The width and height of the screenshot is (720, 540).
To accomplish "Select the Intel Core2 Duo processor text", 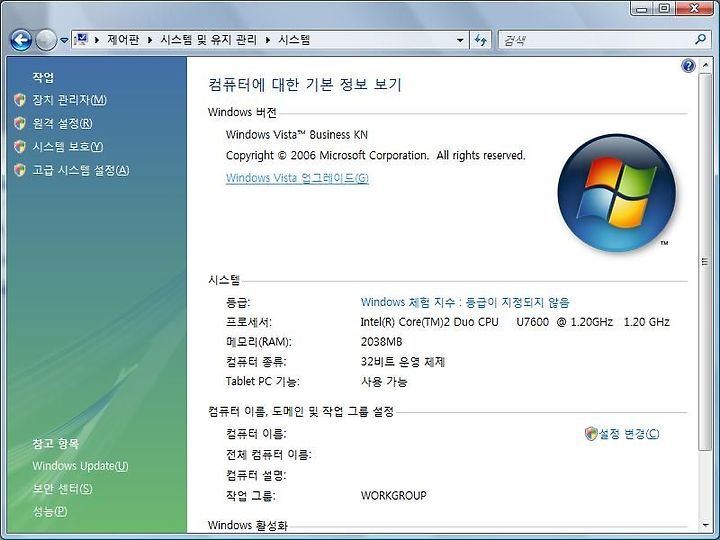I will (x=515, y=322).
